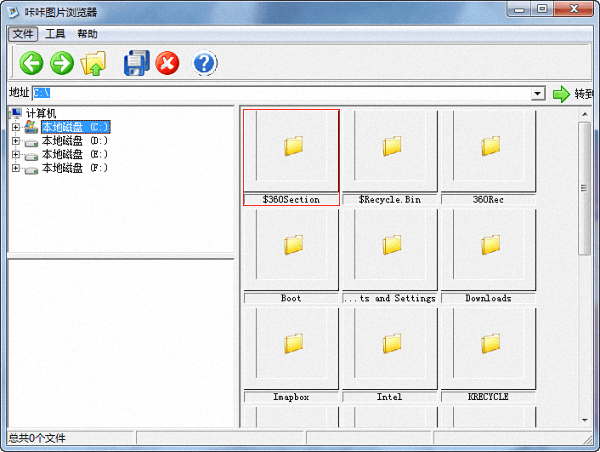The height and width of the screenshot is (452, 600).
Task: Open the 文件 menu
Action: coord(23,34)
